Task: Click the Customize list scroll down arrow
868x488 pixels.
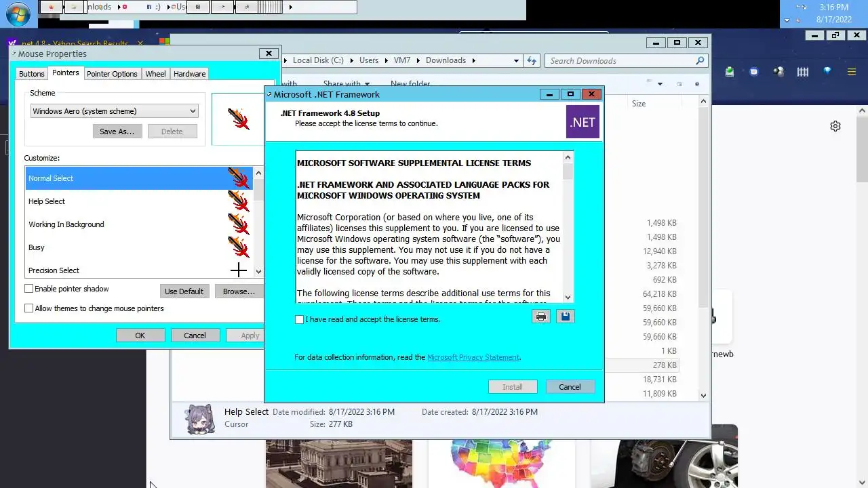Action: pos(258,272)
